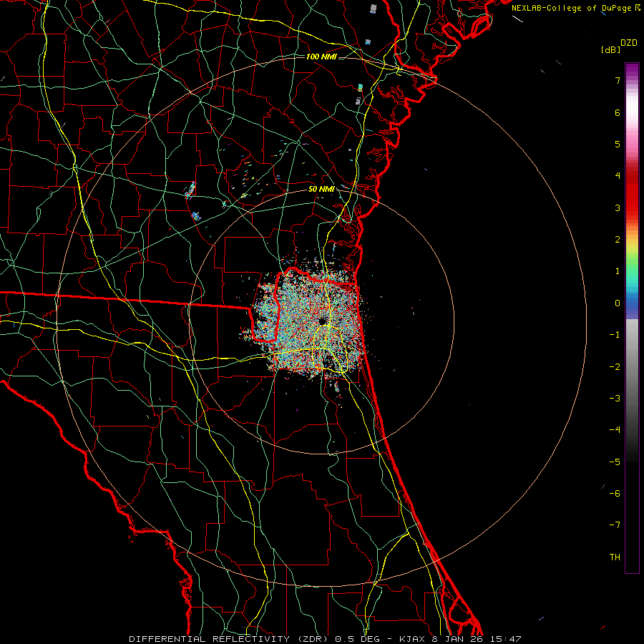The image size is (644, 644).
Task: Click the 50 NMI range ring label
Action: [x=321, y=189]
